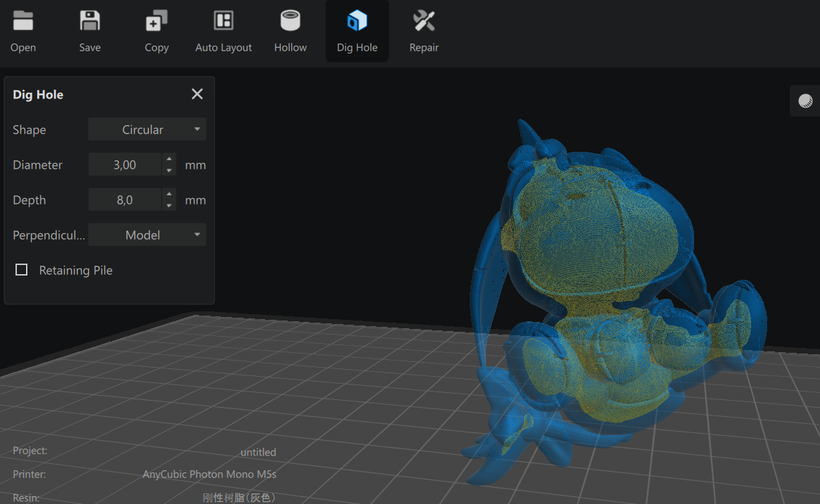Open a file with the Open icon
The image size is (820, 504).
(x=23, y=31)
